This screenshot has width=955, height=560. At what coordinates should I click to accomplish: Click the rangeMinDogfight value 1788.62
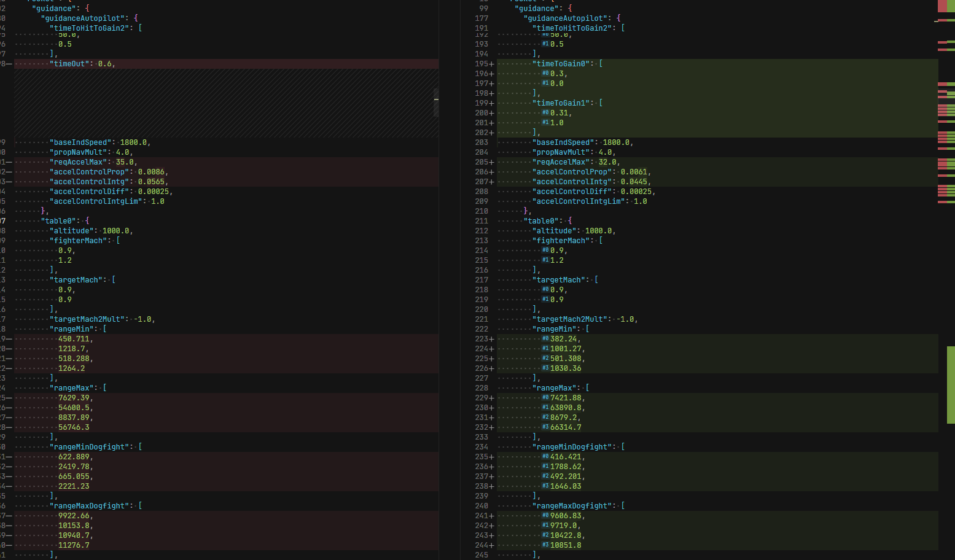pos(566,467)
